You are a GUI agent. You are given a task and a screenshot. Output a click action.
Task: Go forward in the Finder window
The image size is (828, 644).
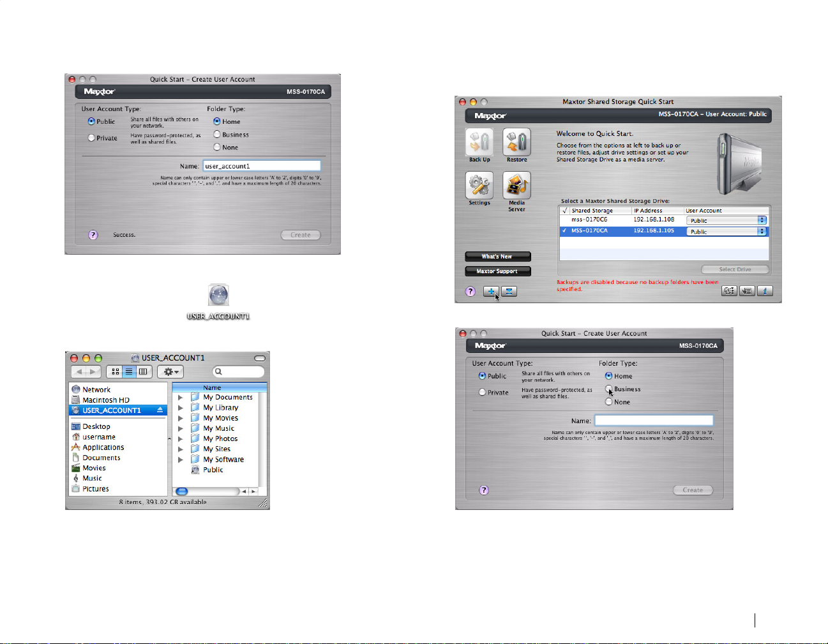click(x=94, y=371)
